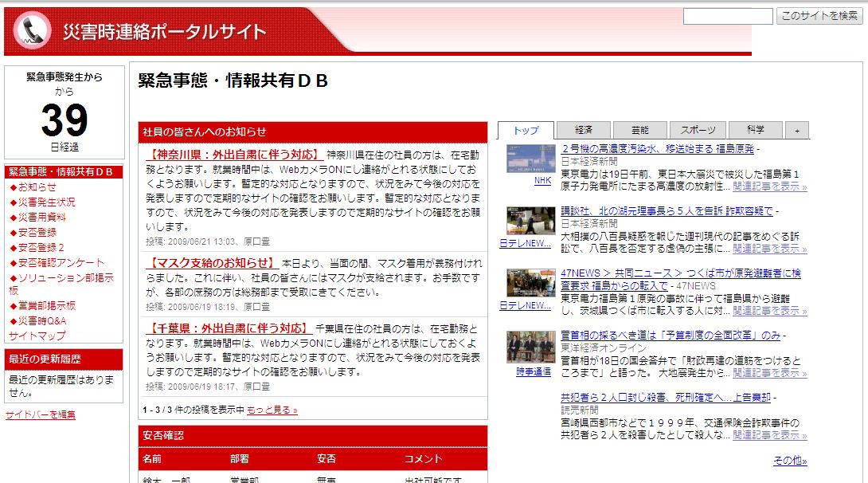Go to 災害発生状況 sidebar link

click(46, 202)
